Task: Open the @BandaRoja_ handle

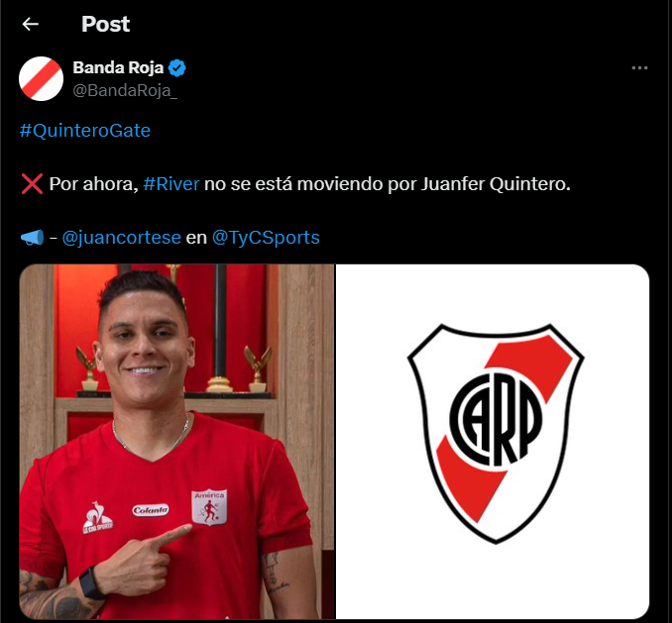Action: point(125,90)
